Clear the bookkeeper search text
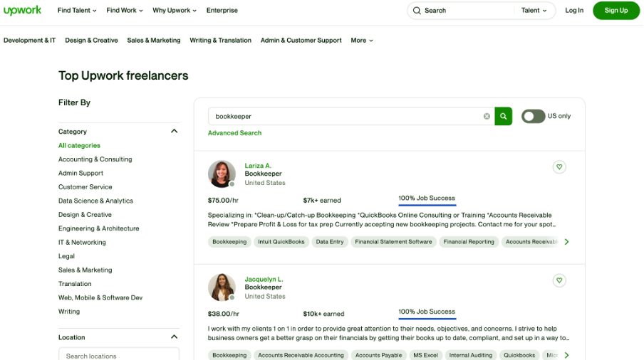 (487, 117)
